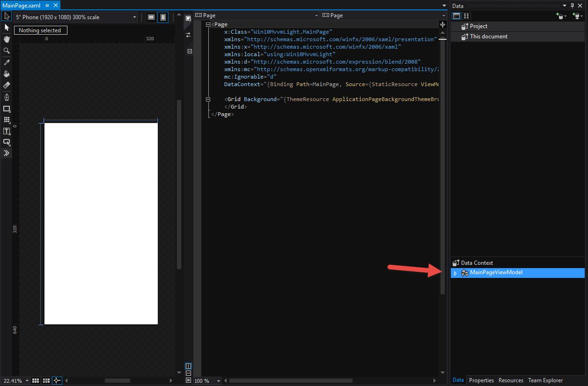
Task: Select the Eraser tool
Action: 7,85
